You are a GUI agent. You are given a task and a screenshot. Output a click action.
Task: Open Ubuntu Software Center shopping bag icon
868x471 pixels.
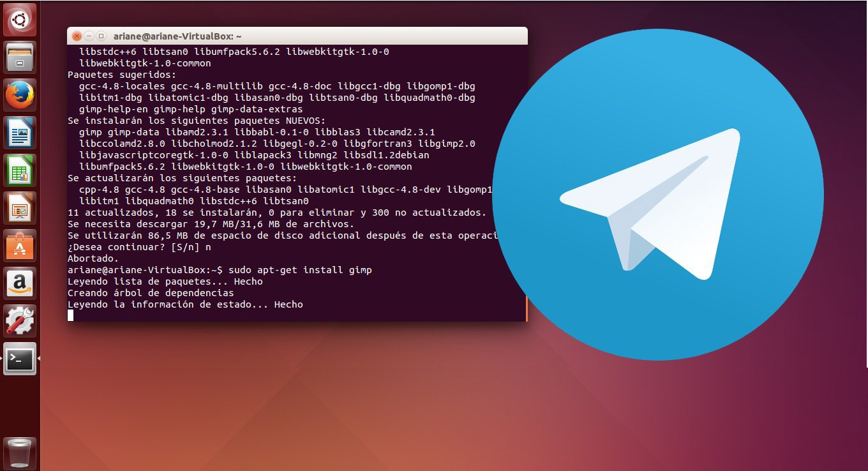tap(20, 246)
